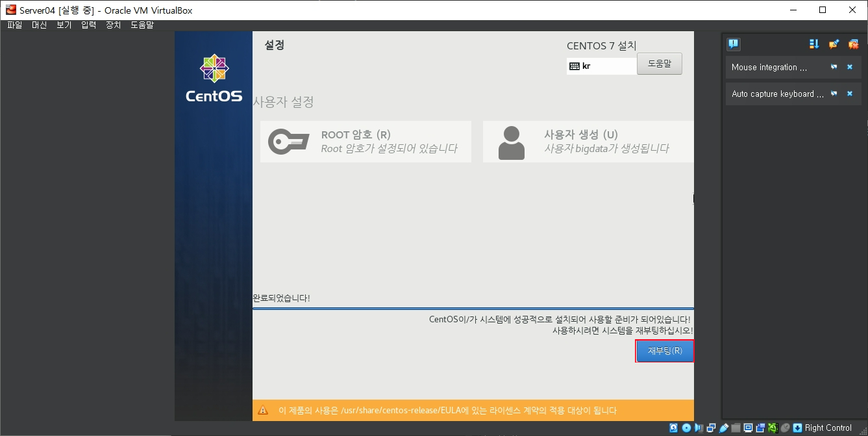Dismiss the Mouse integration notification
Image resolution: width=868 pixels, height=436 pixels.
tap(850, 67)
